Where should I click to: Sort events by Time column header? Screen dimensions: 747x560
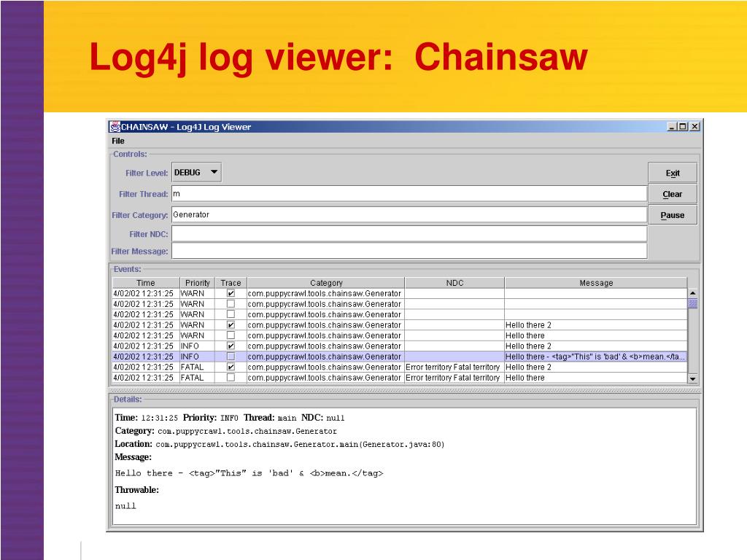click(146, 283)
